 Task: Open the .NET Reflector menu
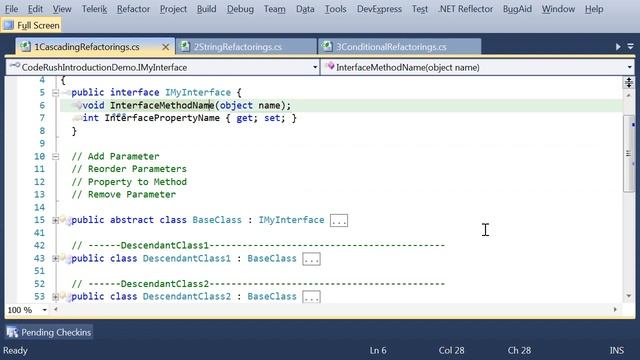point(465,9)
